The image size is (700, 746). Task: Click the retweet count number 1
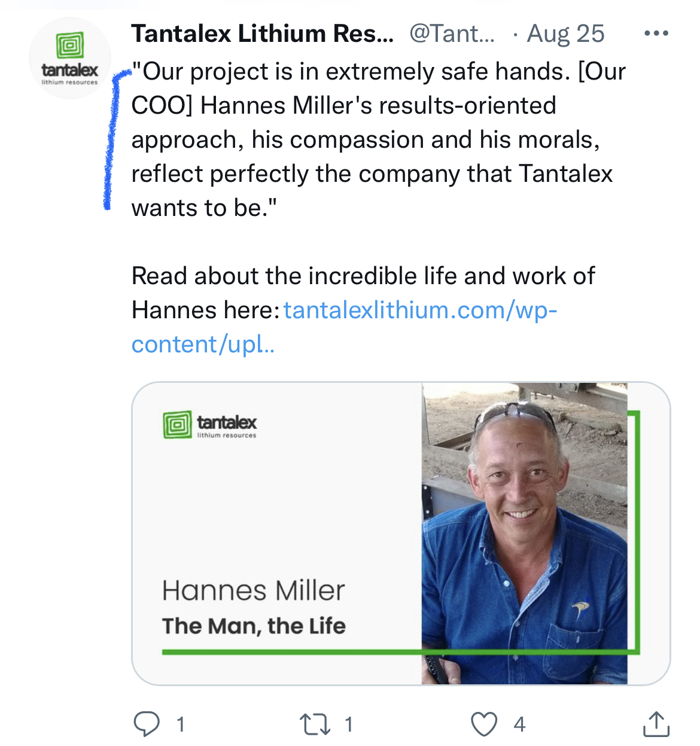(x=348, y=724)
